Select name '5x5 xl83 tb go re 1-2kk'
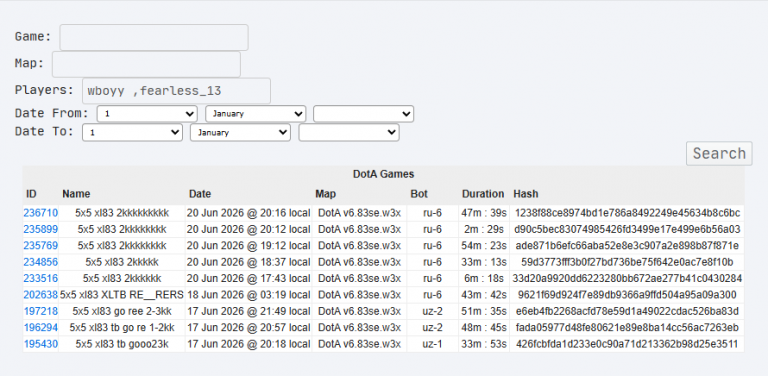This screenshot has height=376, width=768. coord(122,328)
